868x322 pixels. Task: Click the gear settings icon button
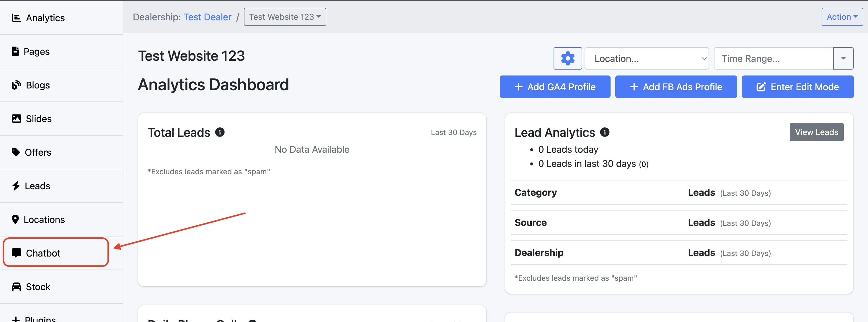(x=567, y=59)
